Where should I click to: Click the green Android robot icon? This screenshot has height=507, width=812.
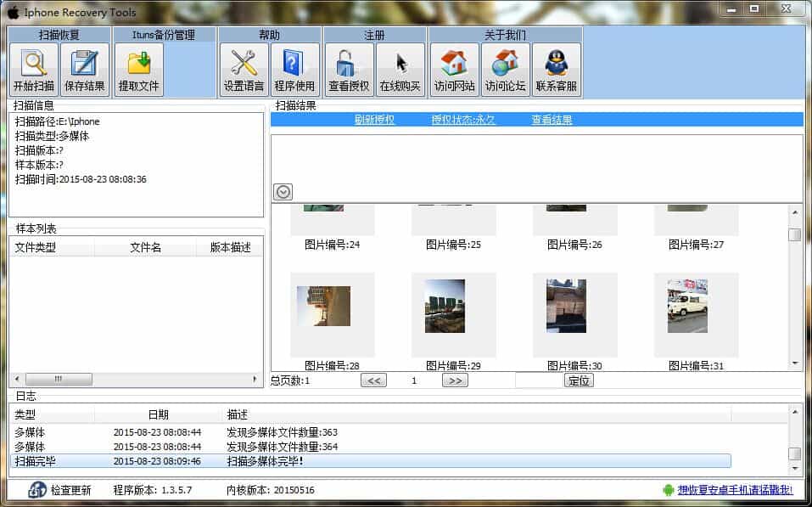click(x=669, y=490)
